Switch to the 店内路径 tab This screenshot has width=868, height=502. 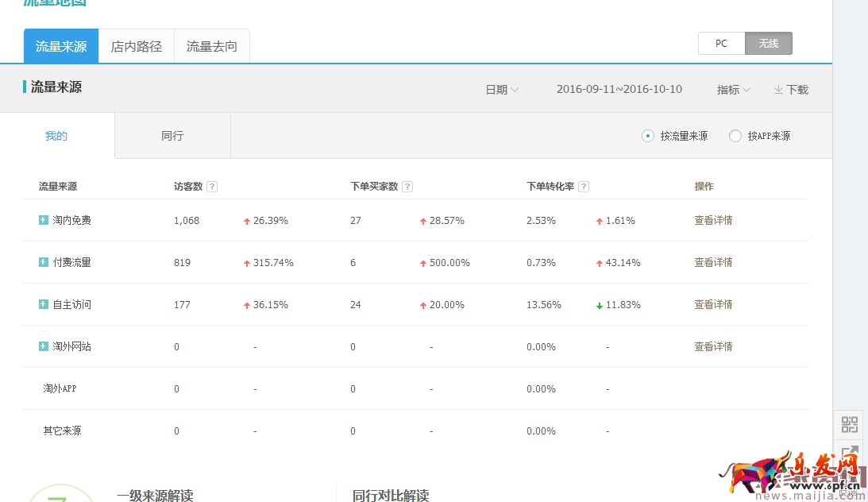[137, 46]
